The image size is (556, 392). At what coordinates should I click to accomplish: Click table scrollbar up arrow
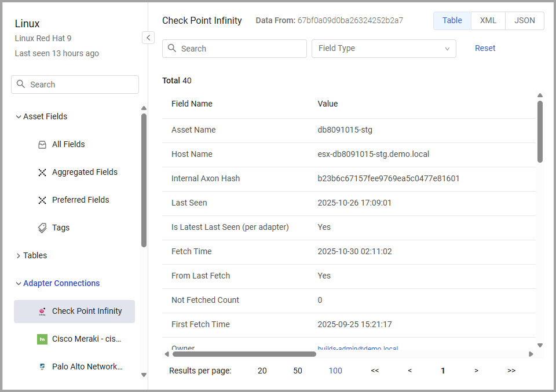tap(540, 96)
